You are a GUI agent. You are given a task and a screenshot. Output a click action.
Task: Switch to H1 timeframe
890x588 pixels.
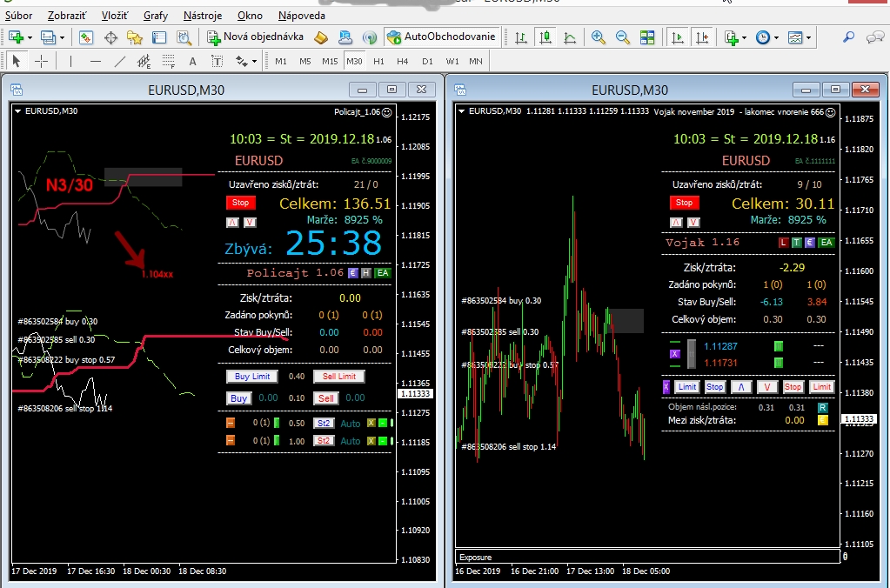[378, 61]
